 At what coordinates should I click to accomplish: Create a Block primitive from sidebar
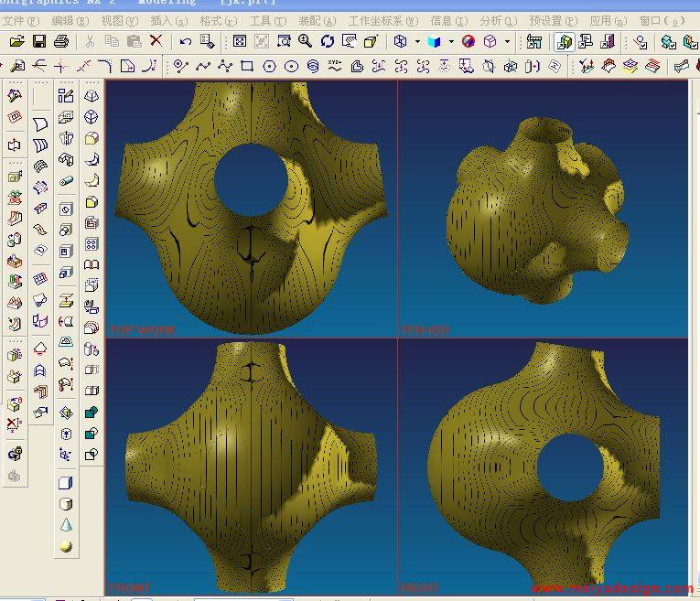[66, 483]
